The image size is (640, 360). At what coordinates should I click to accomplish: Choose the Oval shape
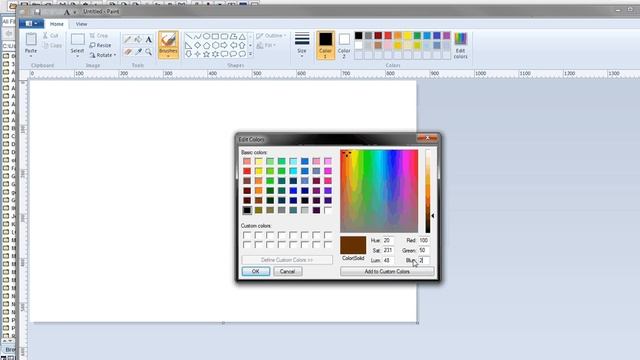[207, 36]
